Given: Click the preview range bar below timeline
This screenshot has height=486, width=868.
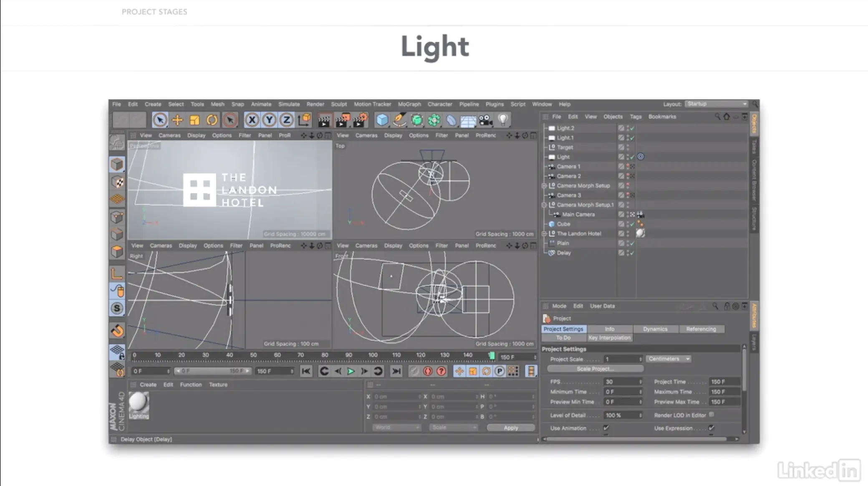Looking at the screenshot, I should point(213,371).
